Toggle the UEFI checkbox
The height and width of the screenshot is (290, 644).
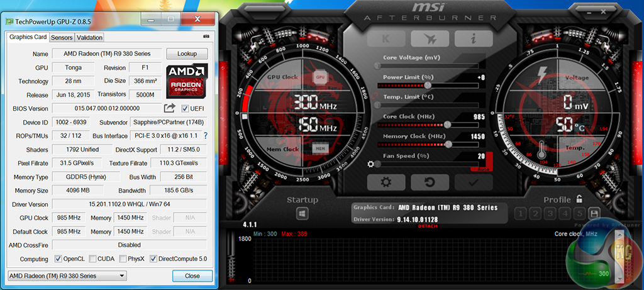click(185, 108)
